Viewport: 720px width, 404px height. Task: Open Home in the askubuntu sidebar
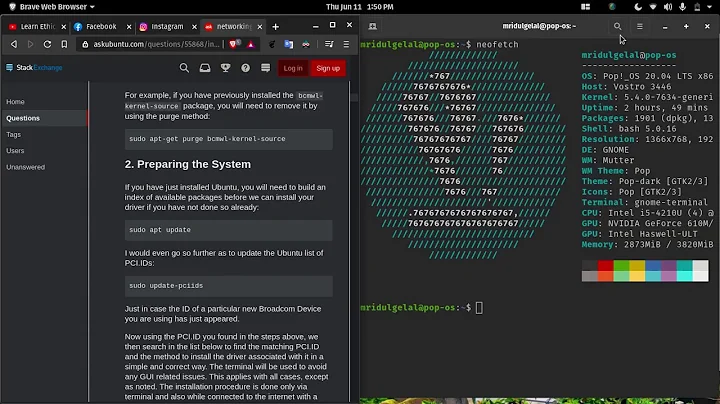point(15,102)
